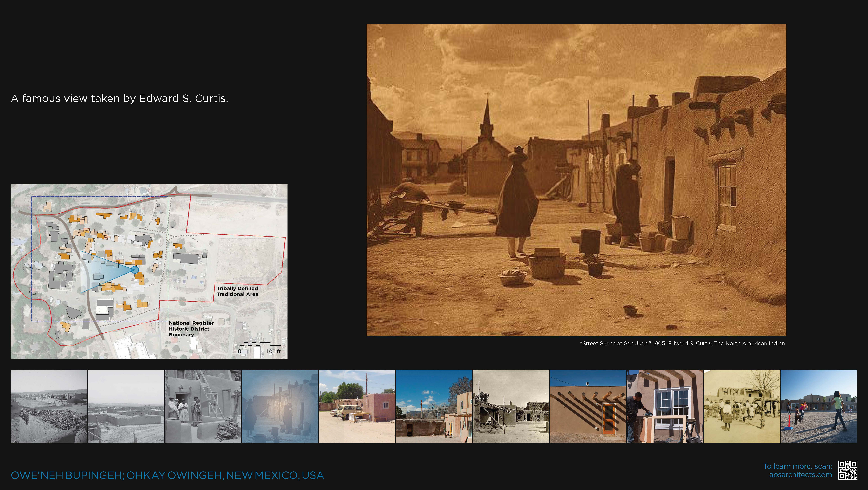
Task: Select the blue-tinted highlighted Curtis thumbnail
Action: [x=280, y=406]
